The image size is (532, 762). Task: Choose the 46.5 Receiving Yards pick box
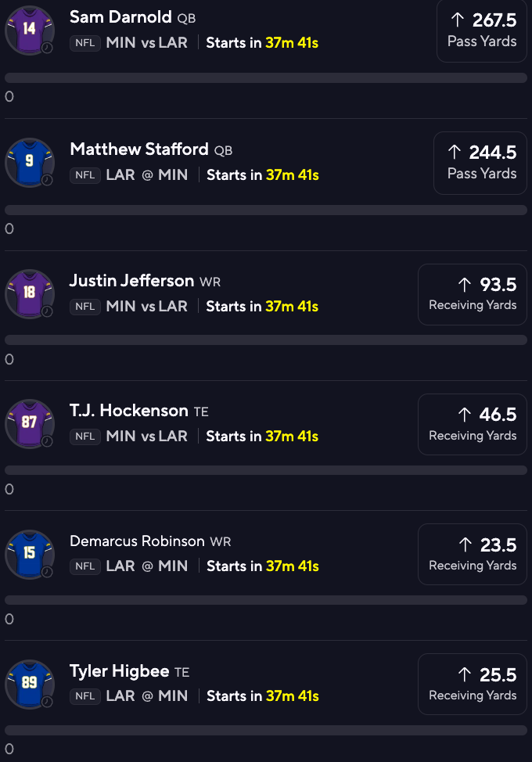point(473,424)
